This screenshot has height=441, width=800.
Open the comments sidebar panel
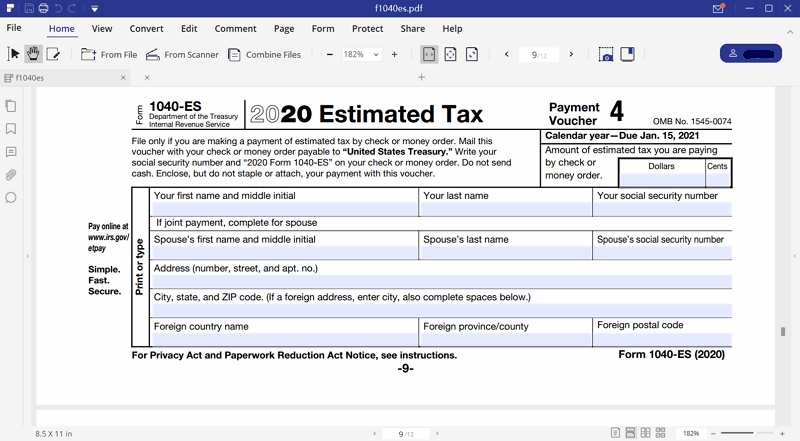click(11, 152)
